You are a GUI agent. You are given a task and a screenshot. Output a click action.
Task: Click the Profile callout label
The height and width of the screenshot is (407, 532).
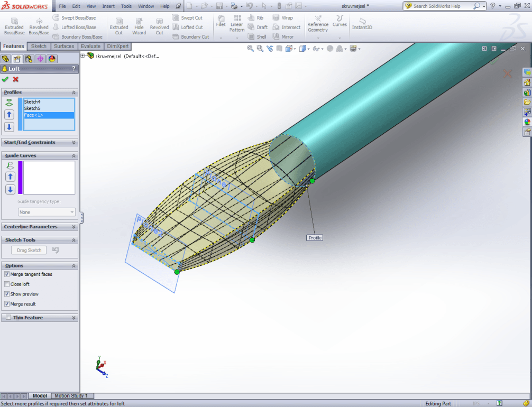tap(315, 238)
